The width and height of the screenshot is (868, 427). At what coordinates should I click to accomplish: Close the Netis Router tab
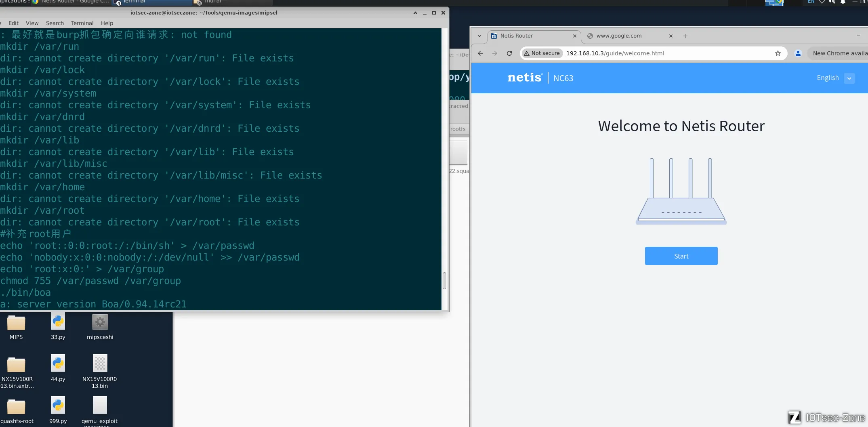pos(575,36)
